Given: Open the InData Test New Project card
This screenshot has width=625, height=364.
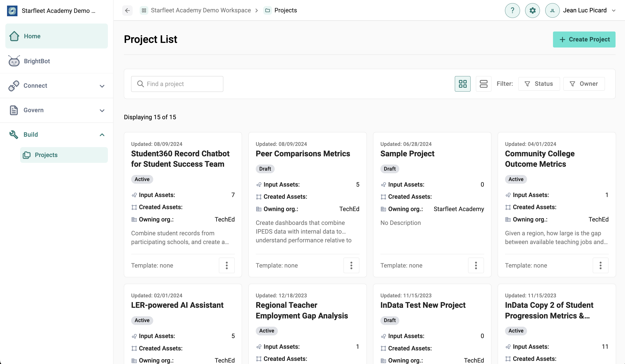Looking at the screenshot, I should [x=423, y=305].
